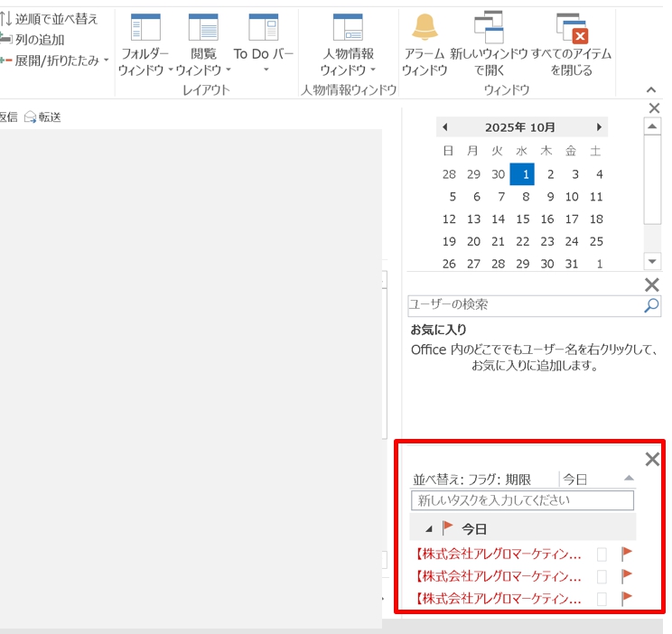Go to next month in the calendar
The width and height of the screenshot is (672, 634).
(599, 127)
